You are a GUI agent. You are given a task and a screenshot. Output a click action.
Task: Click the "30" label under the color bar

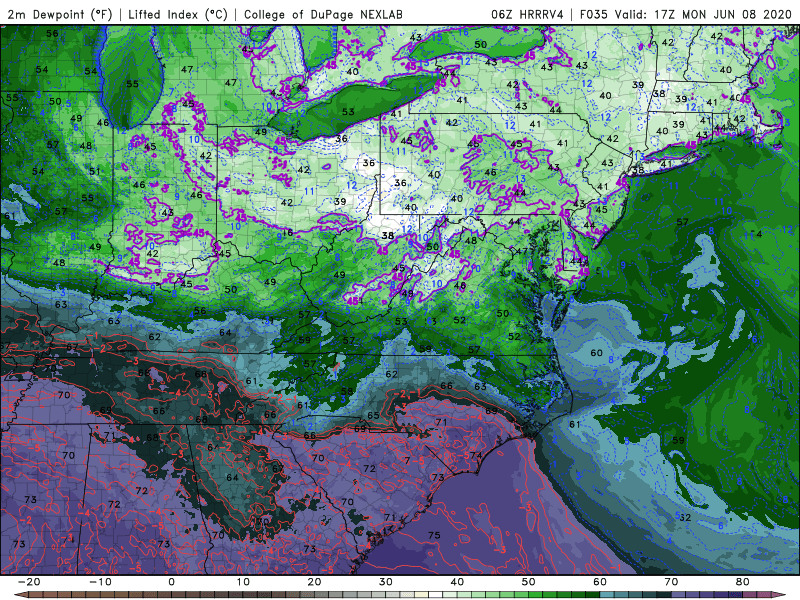386,582
